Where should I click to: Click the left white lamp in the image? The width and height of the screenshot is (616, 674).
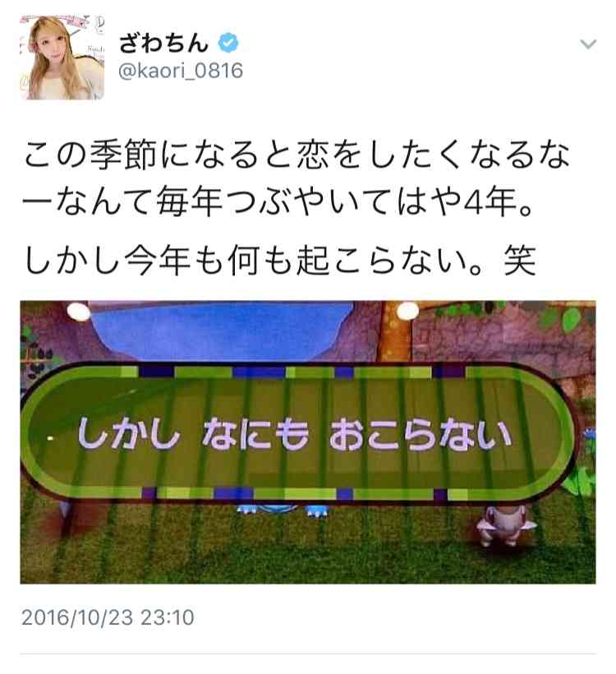[79, 312]
